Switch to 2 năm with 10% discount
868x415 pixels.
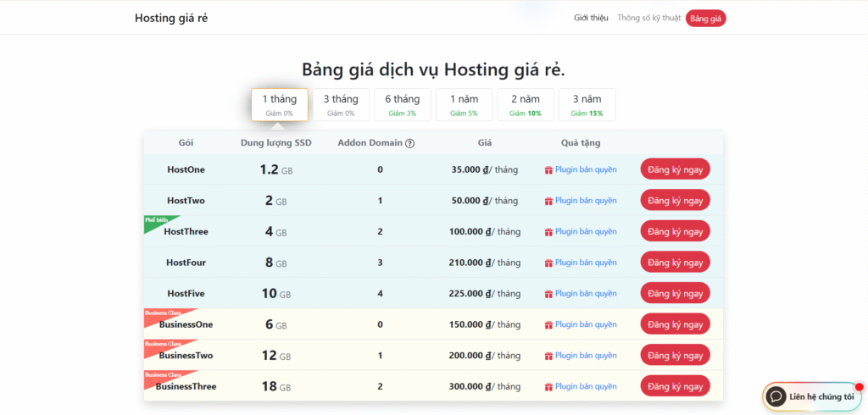(x=525, y=105)
